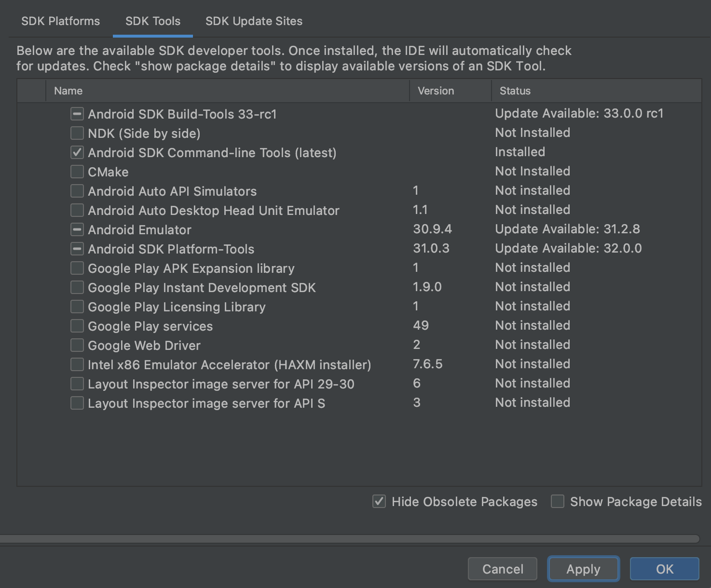Sort by the Name column header

228,91
